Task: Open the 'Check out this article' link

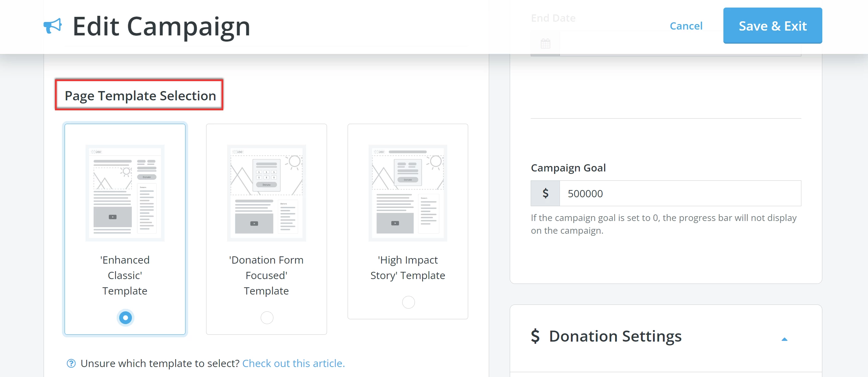Action: coord(293,363)
